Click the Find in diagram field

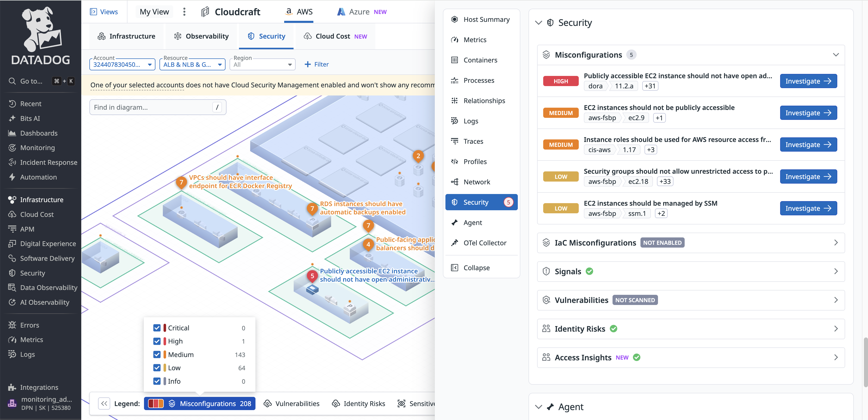(x=152, y=107)
